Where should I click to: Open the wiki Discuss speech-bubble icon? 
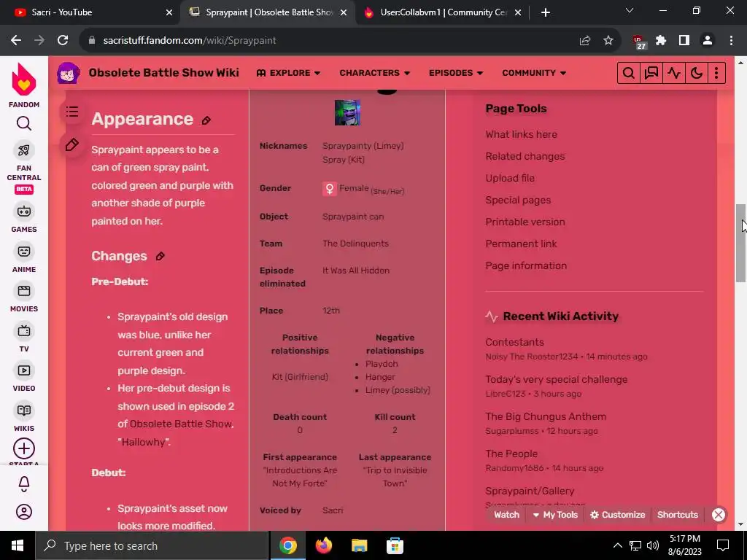(x=651, y=73)
